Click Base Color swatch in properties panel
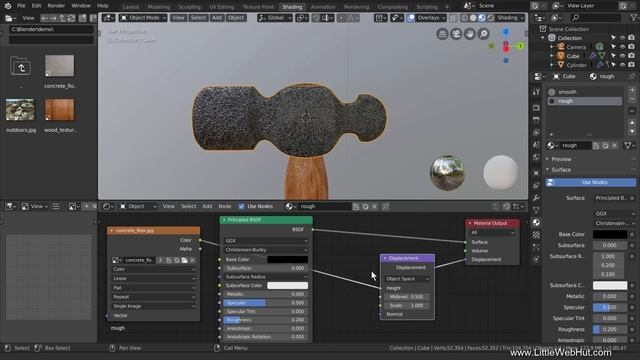Screen dimensions: 640x360 click(x=610, y=234)
